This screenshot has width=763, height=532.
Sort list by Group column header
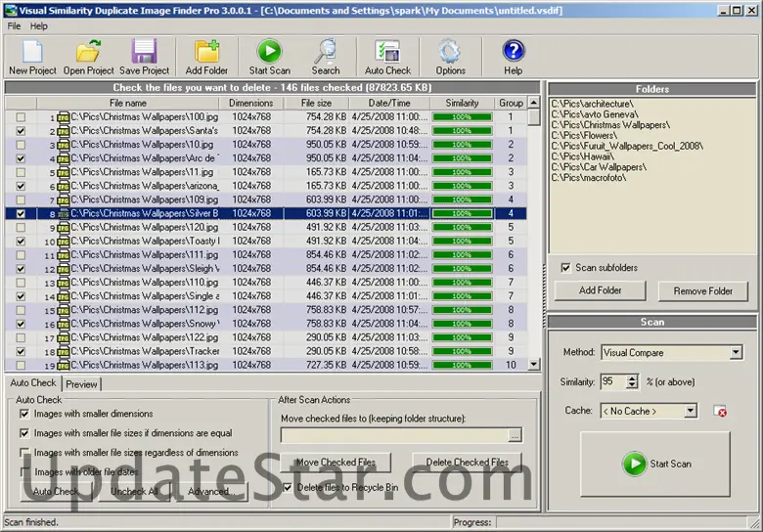511,103
